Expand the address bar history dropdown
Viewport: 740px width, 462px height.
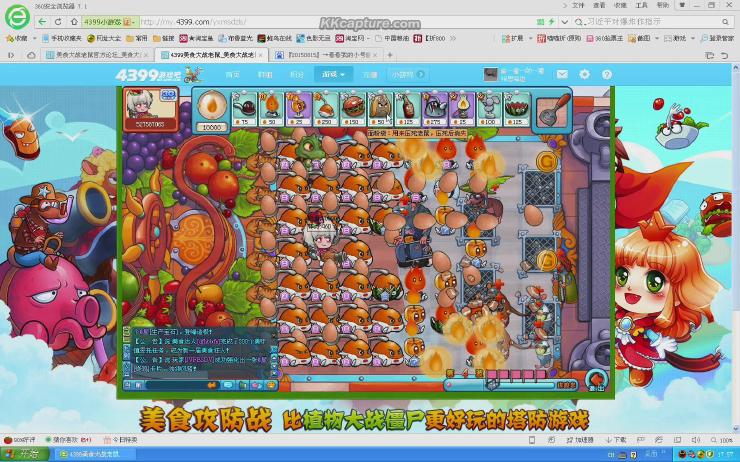point(564,22)
